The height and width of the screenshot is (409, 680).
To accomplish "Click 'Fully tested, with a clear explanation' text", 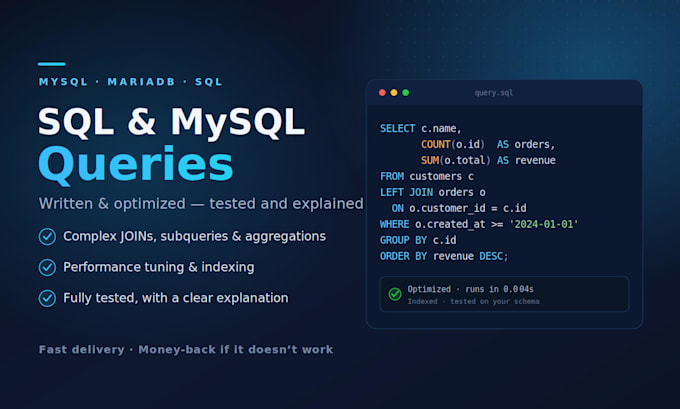I will (176, 298).
